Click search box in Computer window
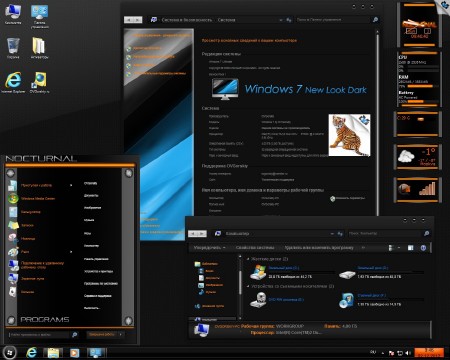The width and height of the screenshot is (450, 360). pyautogui.click(x=386, y=234)
